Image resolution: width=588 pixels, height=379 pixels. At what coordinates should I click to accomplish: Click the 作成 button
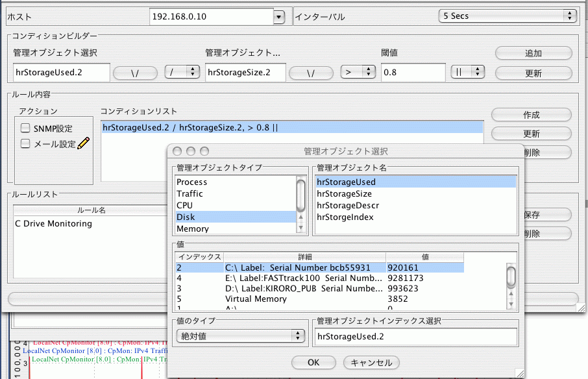[532, 115]
